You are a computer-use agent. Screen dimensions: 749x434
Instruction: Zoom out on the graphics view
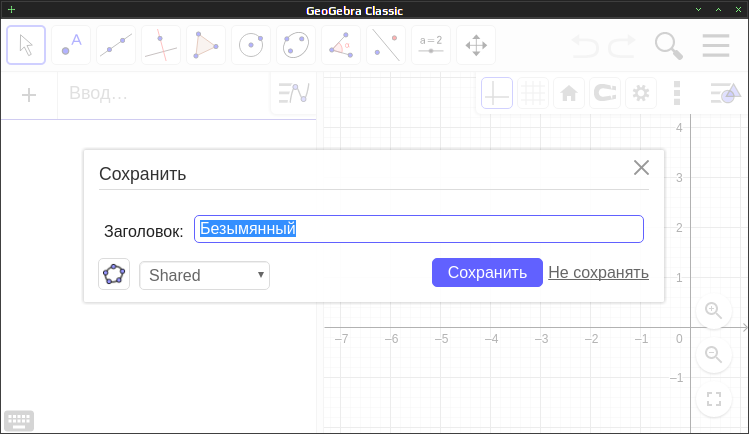(714, 355)
